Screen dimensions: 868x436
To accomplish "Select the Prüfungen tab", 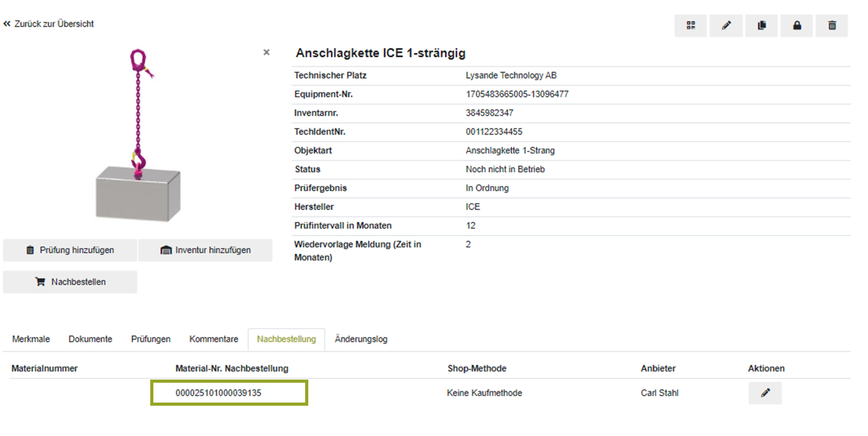I will [x=151, y=339].
